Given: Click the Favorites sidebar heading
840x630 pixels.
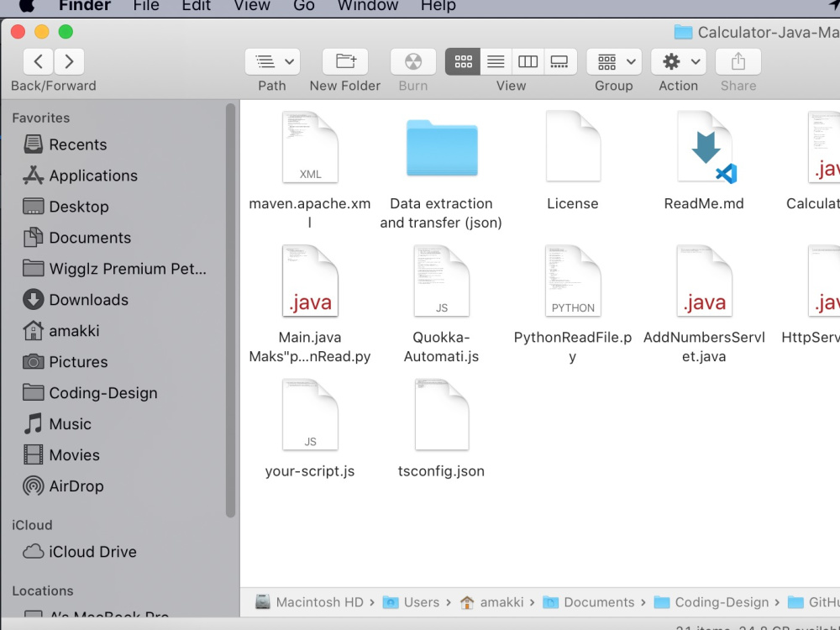Looking at the screenshot, I should (41, 118).
